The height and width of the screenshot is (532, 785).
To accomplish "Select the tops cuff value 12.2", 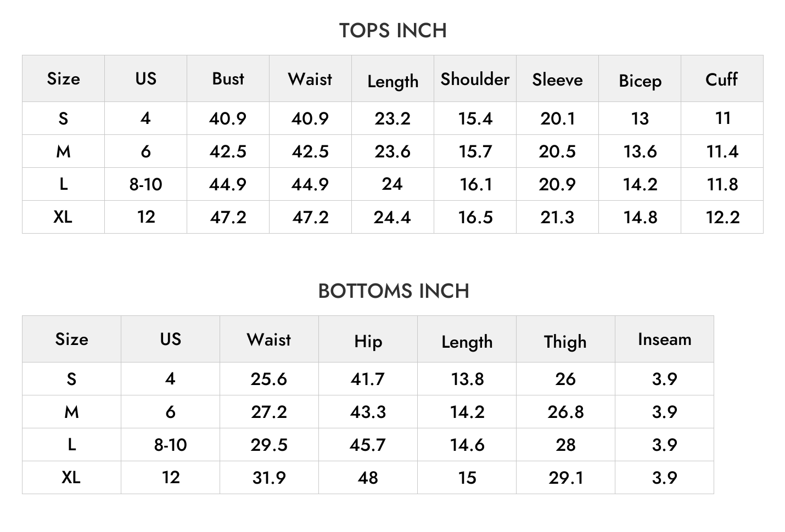I will click(722, 217).
